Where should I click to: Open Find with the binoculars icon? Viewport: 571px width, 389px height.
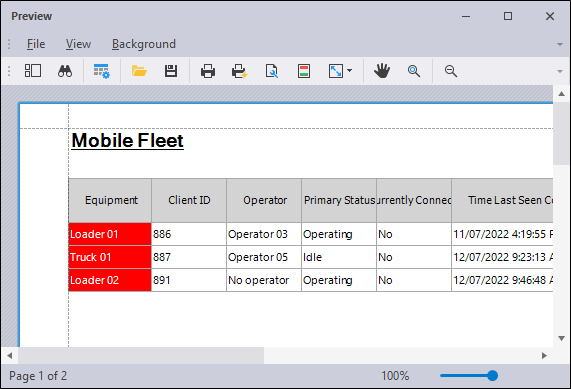[65, 71]
